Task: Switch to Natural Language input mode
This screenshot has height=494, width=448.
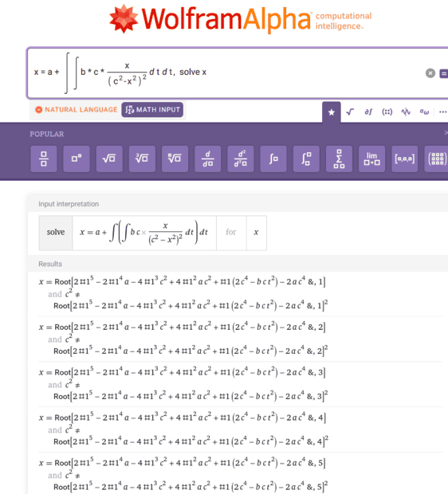Action: 76,110
